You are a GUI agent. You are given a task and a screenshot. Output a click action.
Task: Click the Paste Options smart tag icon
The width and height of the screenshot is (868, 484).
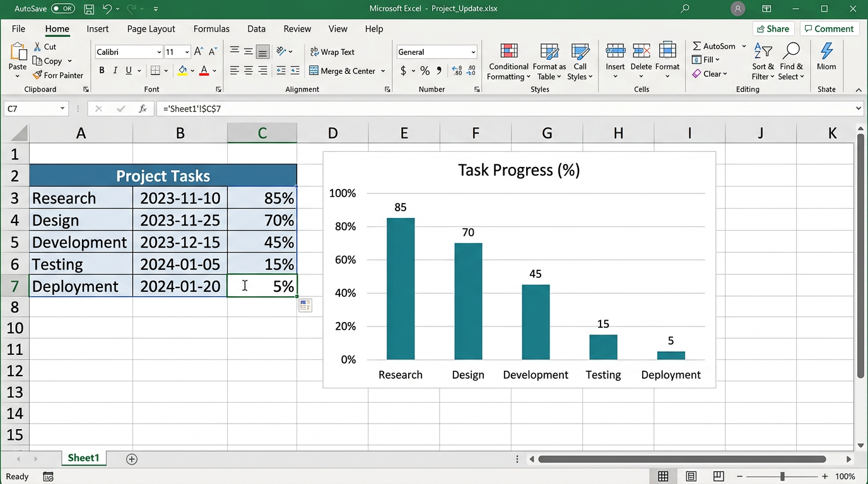pos(305,306)
